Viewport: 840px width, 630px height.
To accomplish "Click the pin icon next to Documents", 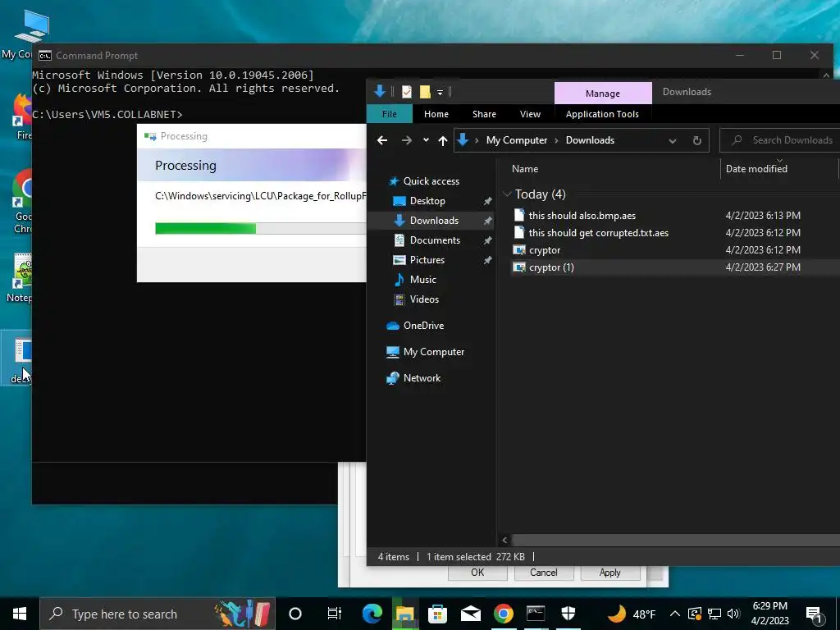I will tap(487, 240).
